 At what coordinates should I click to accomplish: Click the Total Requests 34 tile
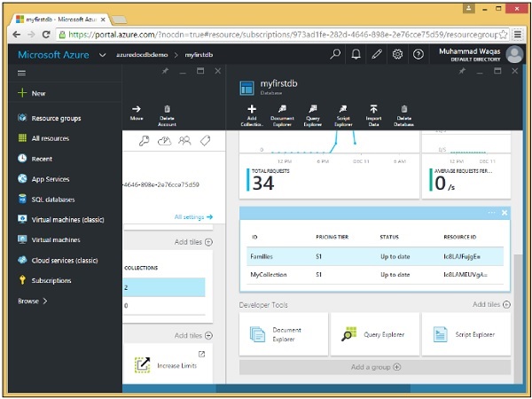tap(329, 176)
